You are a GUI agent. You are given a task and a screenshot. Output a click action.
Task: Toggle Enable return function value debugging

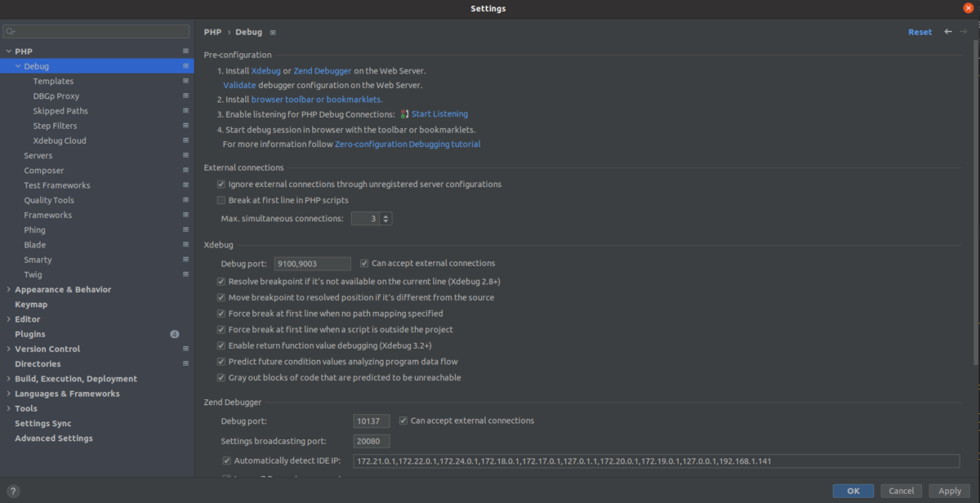pyautogui.click(x=220, y=345)
